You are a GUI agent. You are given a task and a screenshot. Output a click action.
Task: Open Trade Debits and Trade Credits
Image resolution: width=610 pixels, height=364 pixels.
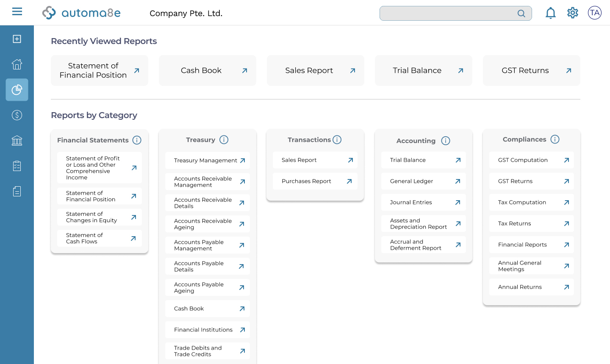point(208,351)
